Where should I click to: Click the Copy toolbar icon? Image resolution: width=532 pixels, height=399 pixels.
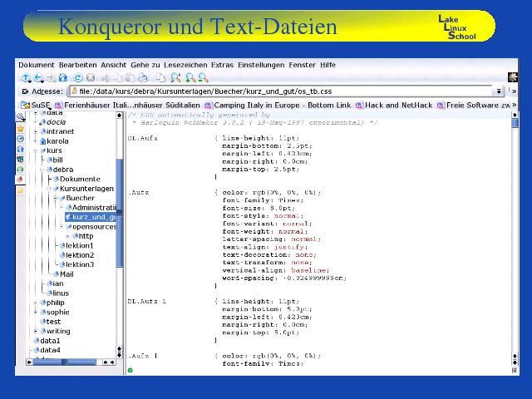(118, 78)
